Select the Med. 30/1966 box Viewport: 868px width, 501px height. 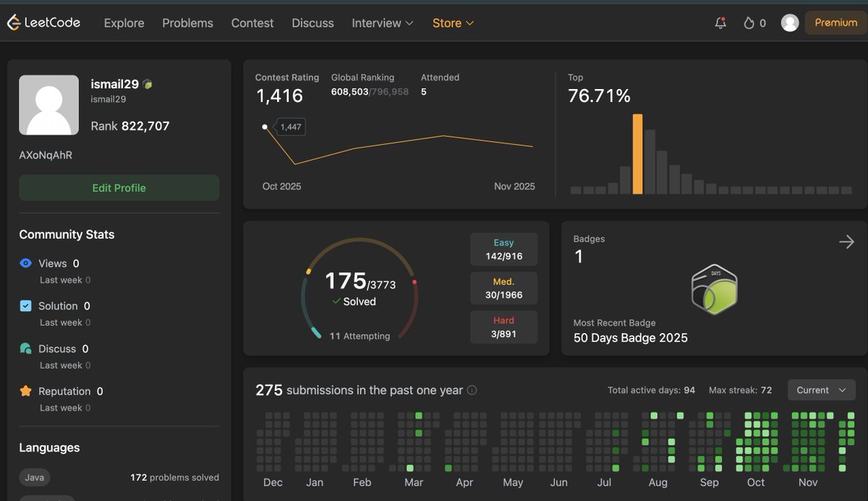click(x=503, y=288)
